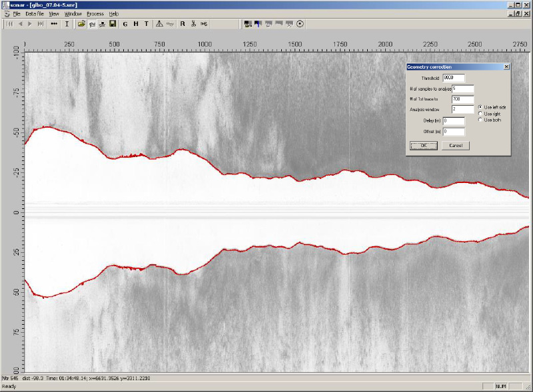Cancel the Geometry correction dialog
The height and width of the screenshot is (392, 533).
[456, 145]
